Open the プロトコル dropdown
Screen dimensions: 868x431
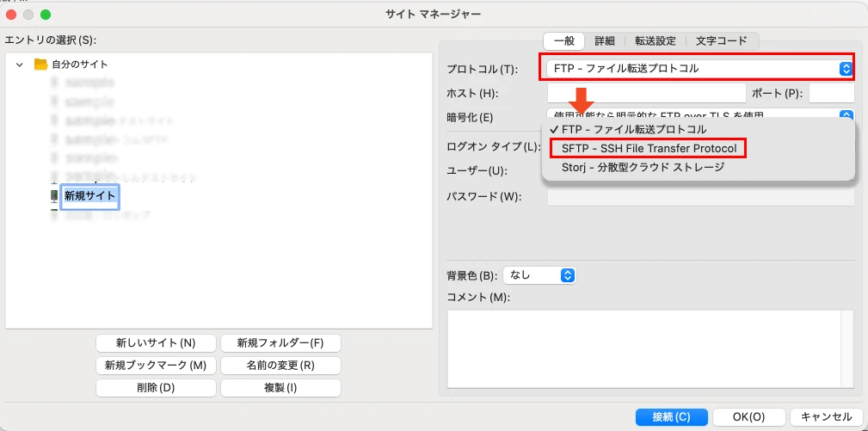point(698,68)
